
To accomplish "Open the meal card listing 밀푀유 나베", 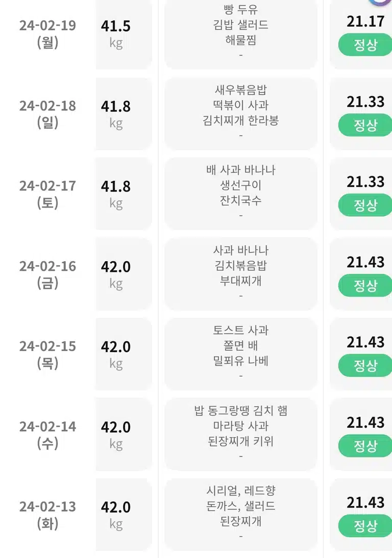I will pos(240,354).
